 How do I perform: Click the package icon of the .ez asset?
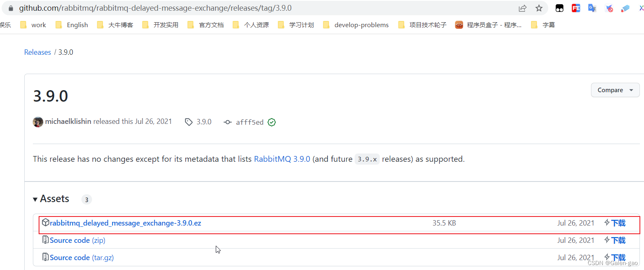coord(46,223)
